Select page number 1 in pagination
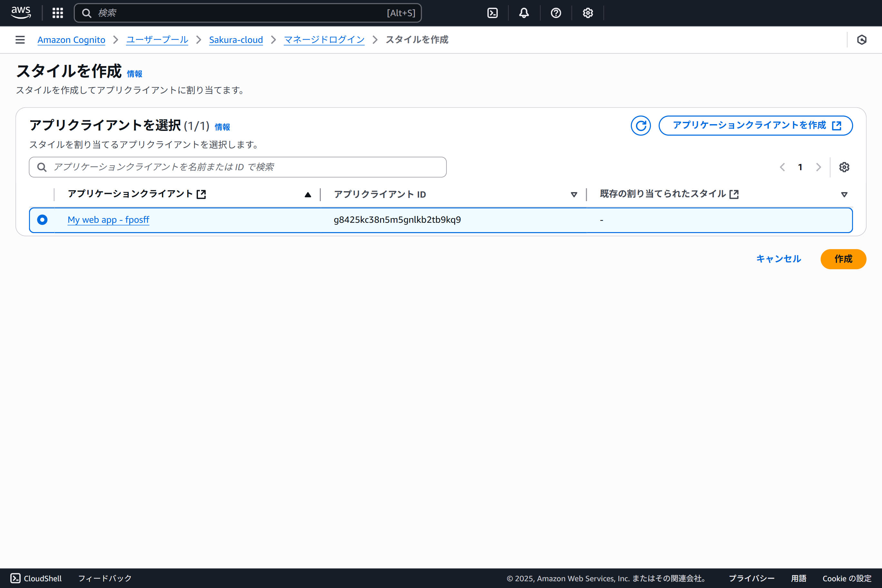 800,167
